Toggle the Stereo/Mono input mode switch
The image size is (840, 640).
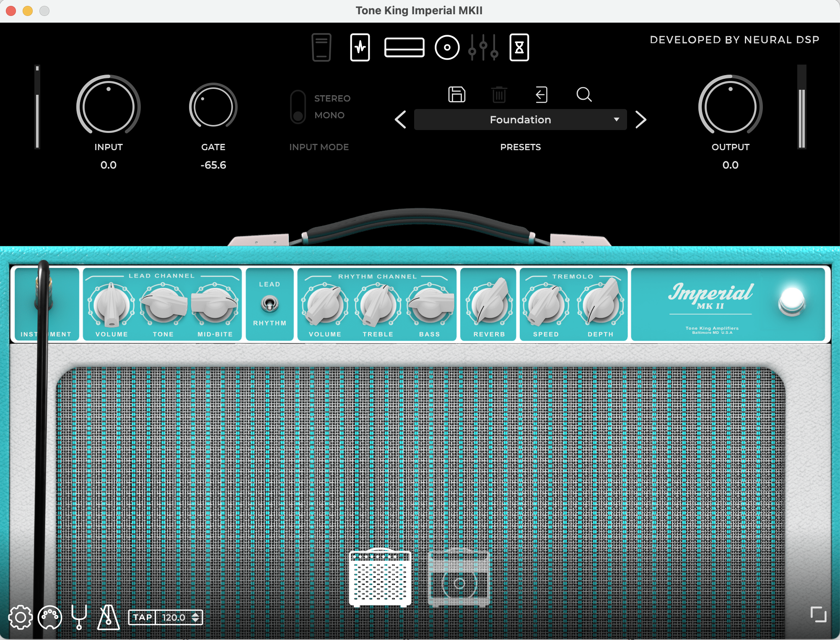[x=298, y=107]
